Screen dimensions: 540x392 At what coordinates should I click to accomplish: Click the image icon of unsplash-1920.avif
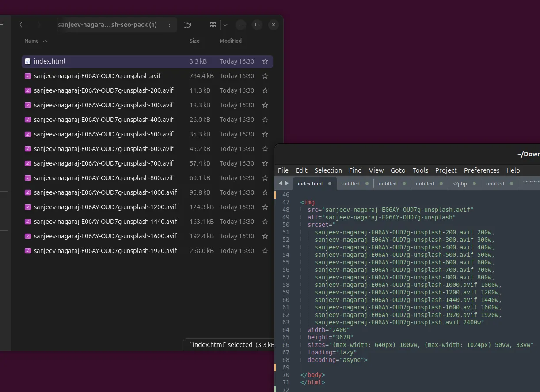[x=28, y=251]
